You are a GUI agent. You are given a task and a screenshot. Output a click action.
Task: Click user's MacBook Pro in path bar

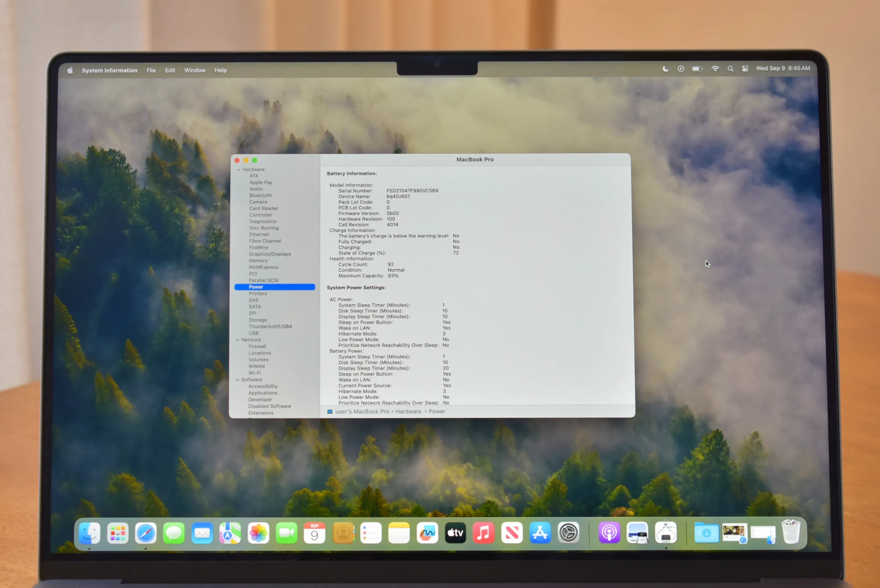362,412
